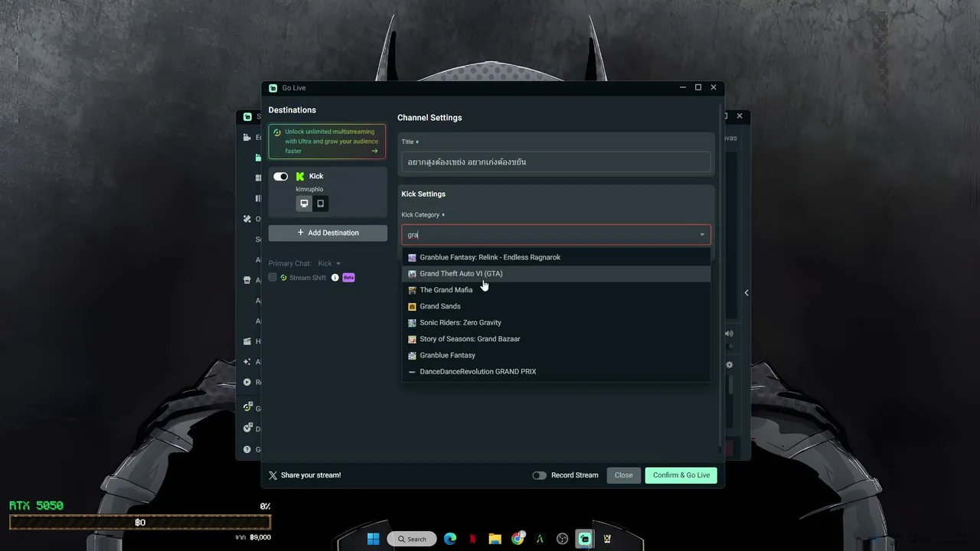
Task: Select the vertical mobile display icon under Kick
Action: (x=321, y=204)
